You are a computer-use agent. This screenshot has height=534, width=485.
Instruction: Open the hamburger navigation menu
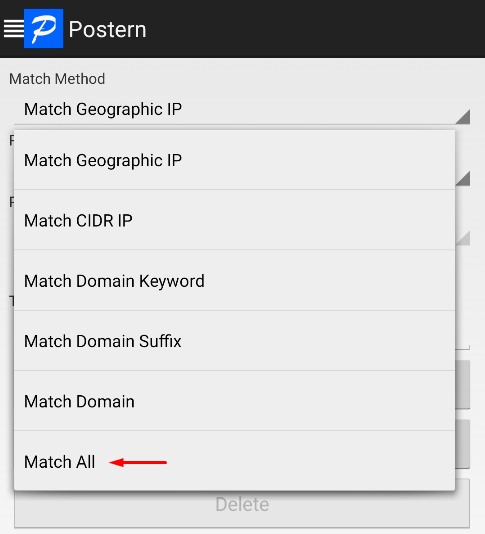[14, 29]
